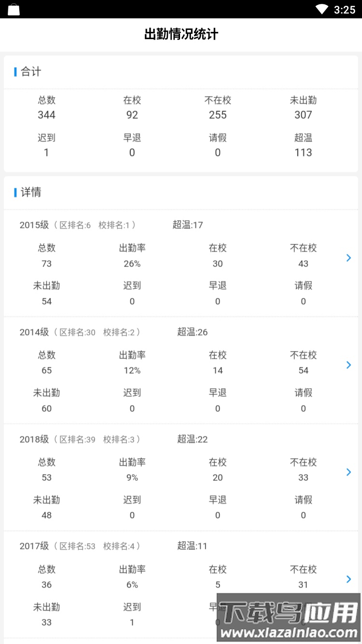Select the 合计 section header
Viewport: 362px width, 644px height.
pos(30,72)
